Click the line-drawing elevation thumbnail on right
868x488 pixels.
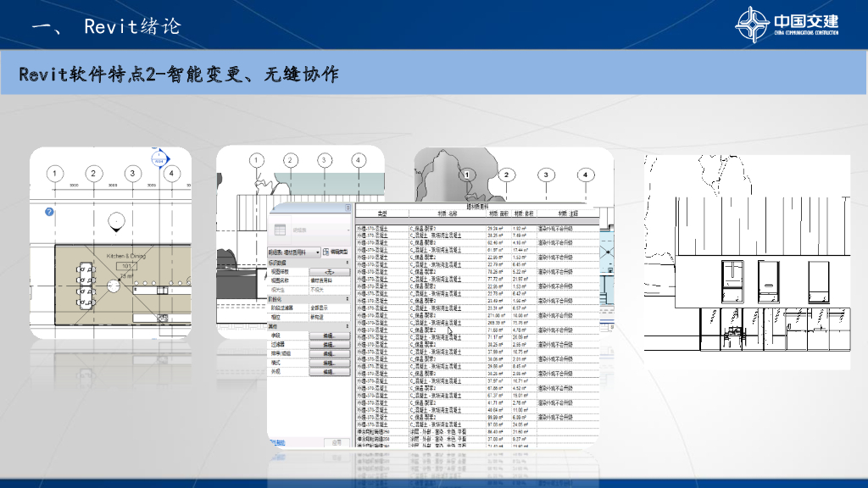tap(748, 263)
